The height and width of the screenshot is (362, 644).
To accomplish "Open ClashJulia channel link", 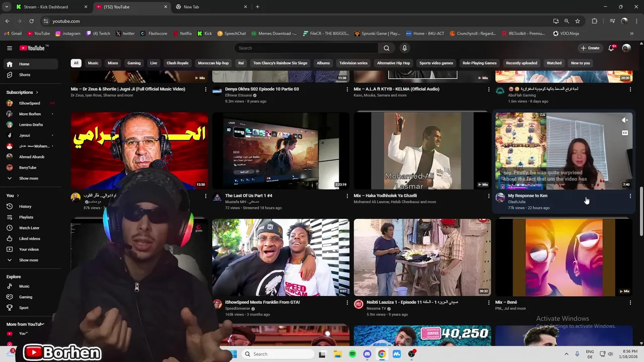I will coord(517,202).
